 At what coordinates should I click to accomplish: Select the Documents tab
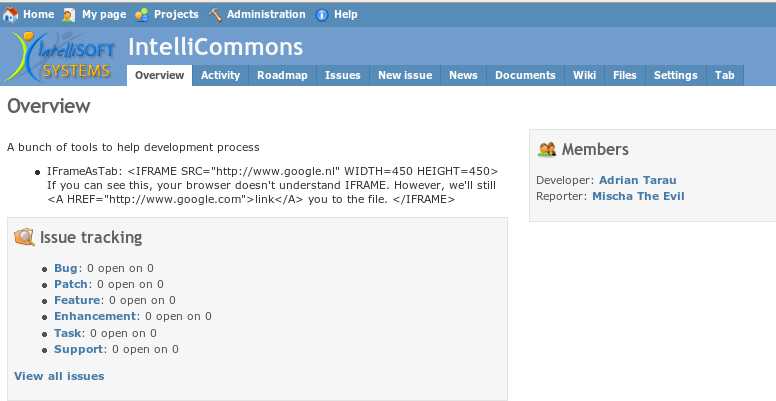pyautogui.click(x=525, y=75)
